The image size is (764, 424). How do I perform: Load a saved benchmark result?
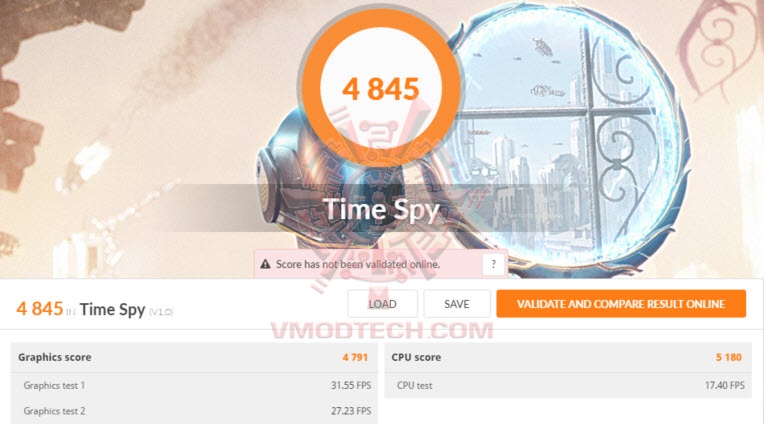coord(382,304)
